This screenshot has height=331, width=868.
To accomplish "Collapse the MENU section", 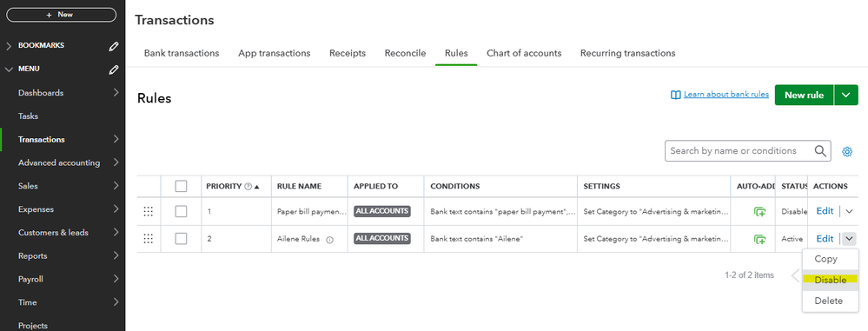I will 9,70.
